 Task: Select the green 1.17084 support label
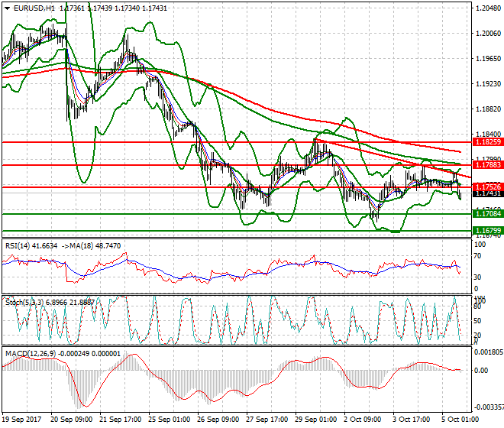487,214
